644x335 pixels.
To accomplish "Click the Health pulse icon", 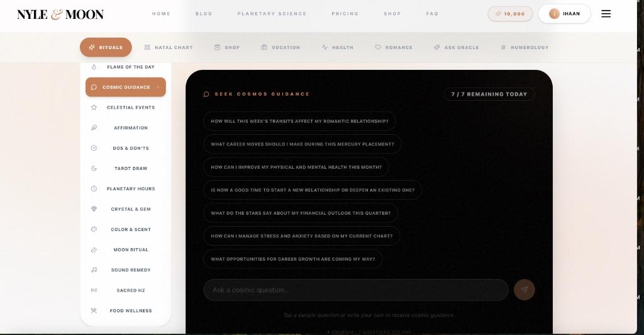I will coord(325,47).
